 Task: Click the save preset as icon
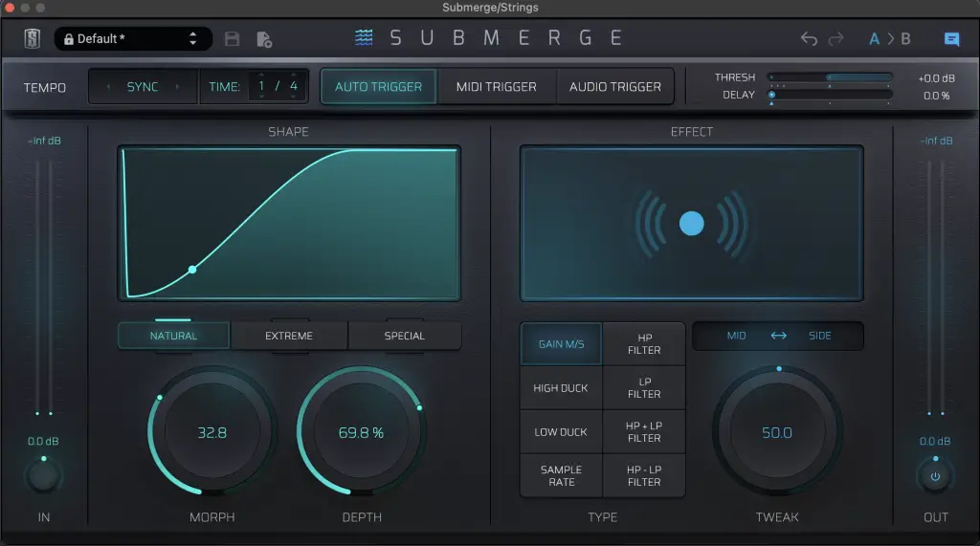pos(264,39)
